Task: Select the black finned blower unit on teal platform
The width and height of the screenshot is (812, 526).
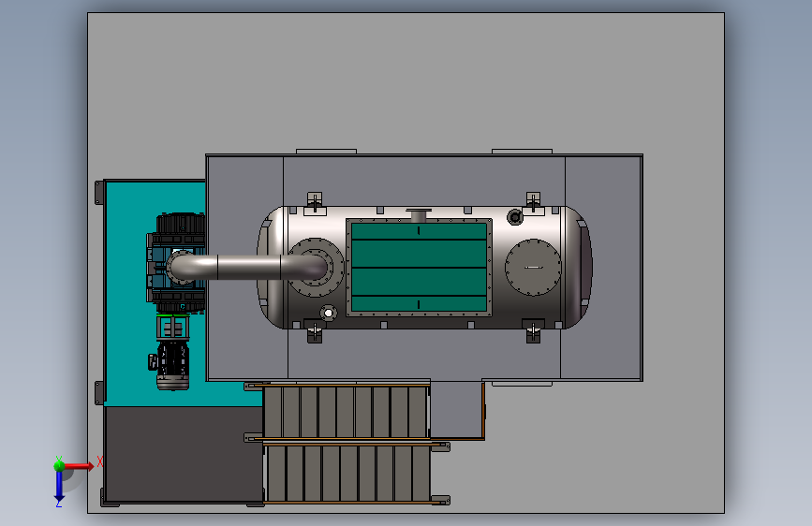Action: (177, 263)
